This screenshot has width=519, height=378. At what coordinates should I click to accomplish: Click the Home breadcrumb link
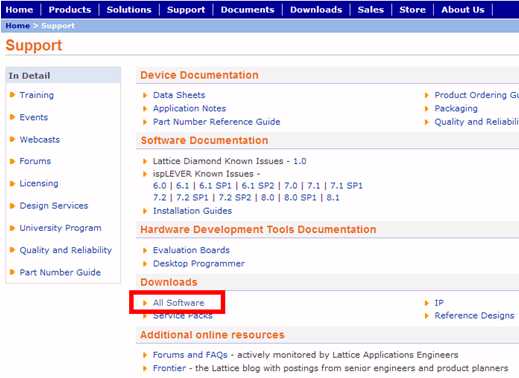tap(18, 26)
